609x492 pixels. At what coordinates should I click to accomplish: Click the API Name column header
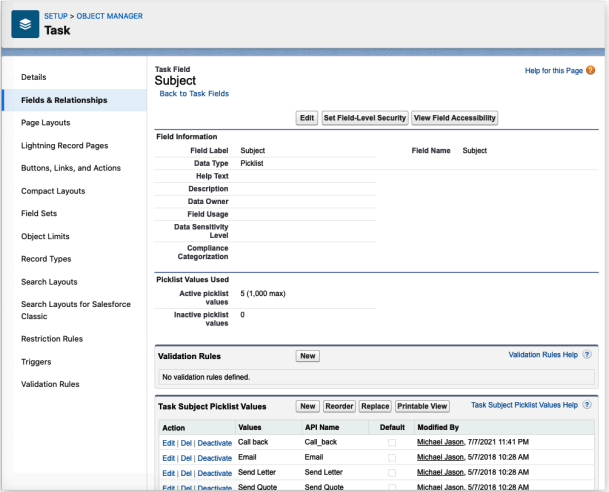click(x=322, y=427)
